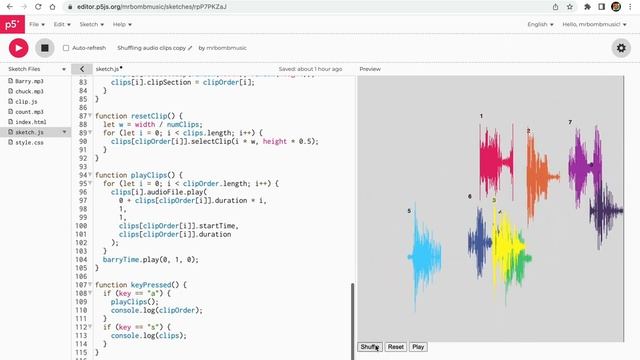This screenshot has width=640, height=360.
Task: Click the Preview panel label
Action: (x=370, y=69)
